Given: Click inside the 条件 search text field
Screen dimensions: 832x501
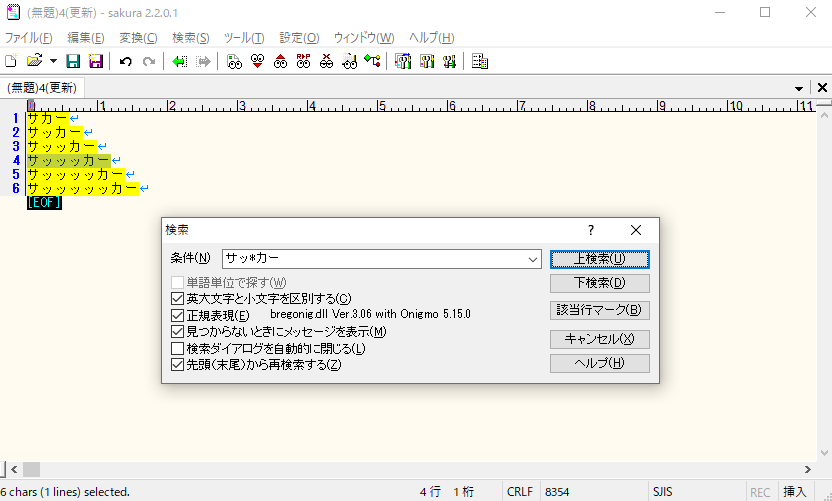Looking at the screenshot, I should pyautogui.click(x=370, y=259).
